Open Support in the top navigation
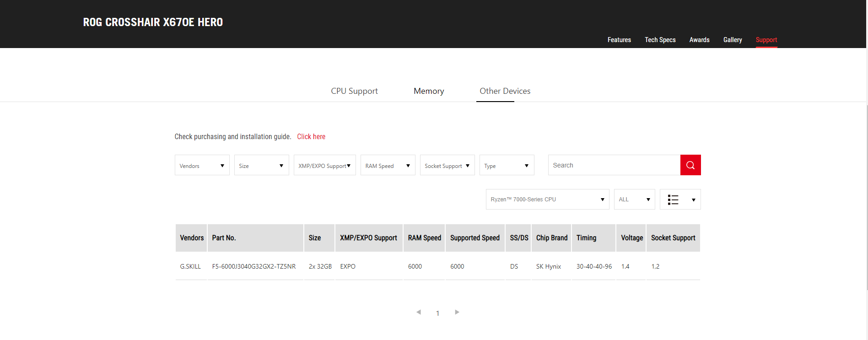Screen dimensions: 868x340 click(766, 40)
